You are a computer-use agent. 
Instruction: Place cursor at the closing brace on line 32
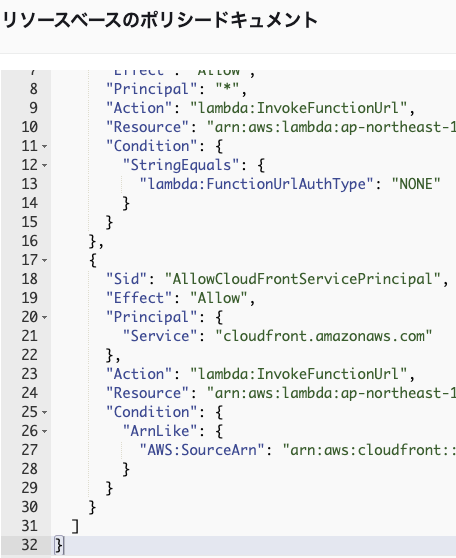click(58, 545)
